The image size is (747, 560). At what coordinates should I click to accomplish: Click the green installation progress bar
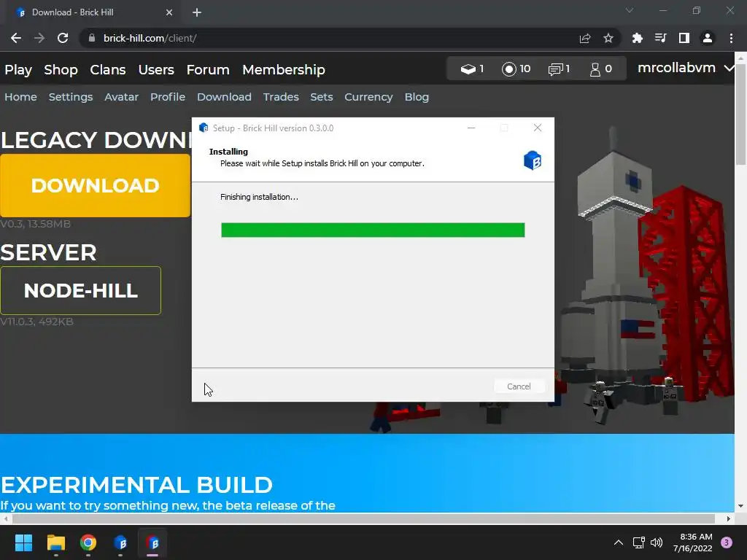[x=373, y=230]
